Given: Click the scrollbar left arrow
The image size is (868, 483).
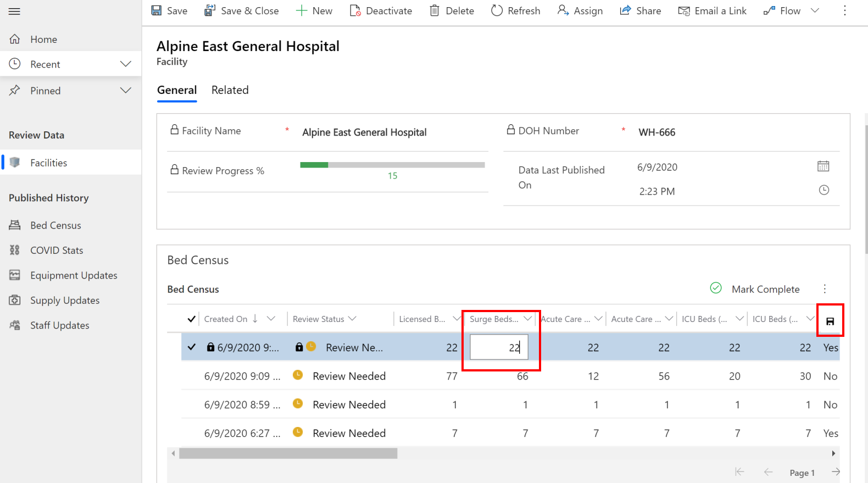Looking at the screenshot, I should pos(174,453).
